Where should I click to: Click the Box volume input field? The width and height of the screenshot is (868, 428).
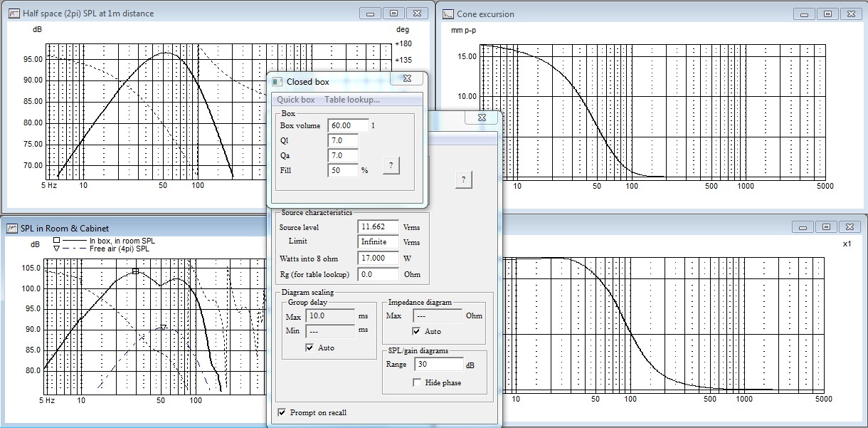coord(348,125)
